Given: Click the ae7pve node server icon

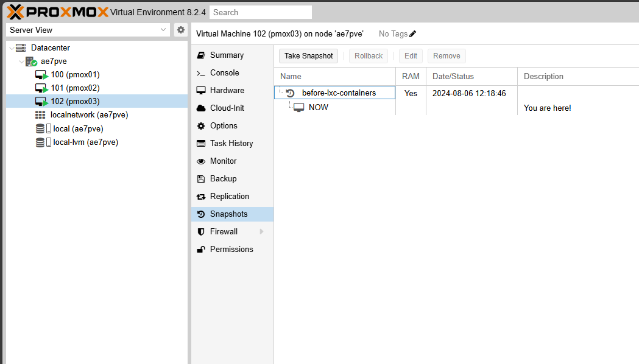Looking at the screenshot, I should (31, 61).
